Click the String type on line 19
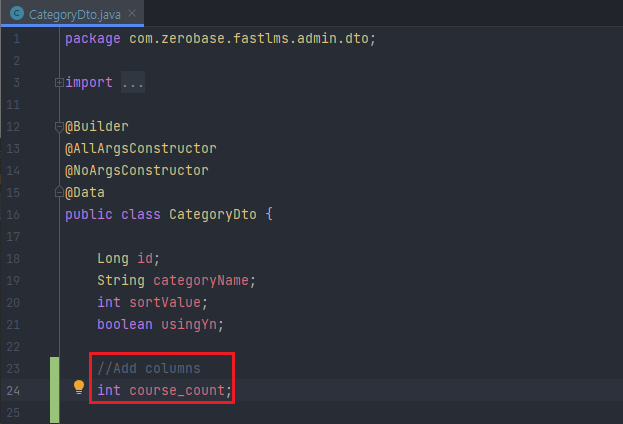 121,281
